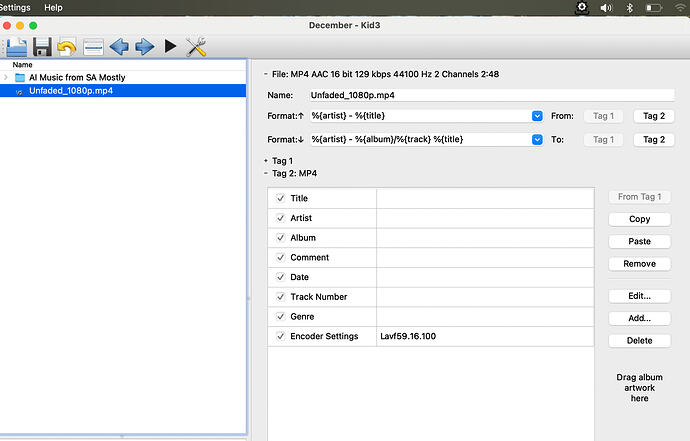The width and height of the screenshot is (690, 441).
Task: Click the empty Artist value cell
Action: tap(485, 218)
